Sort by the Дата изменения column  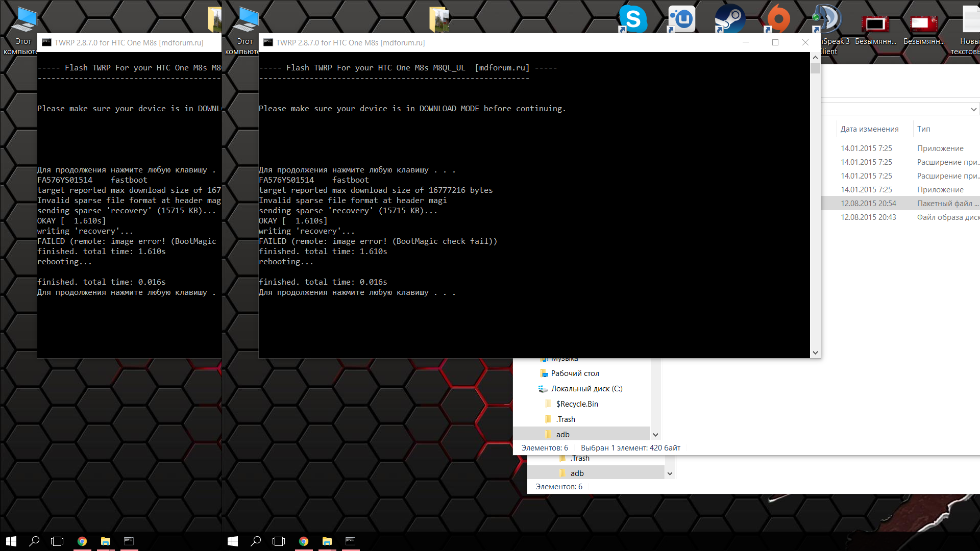coord(869,129)
